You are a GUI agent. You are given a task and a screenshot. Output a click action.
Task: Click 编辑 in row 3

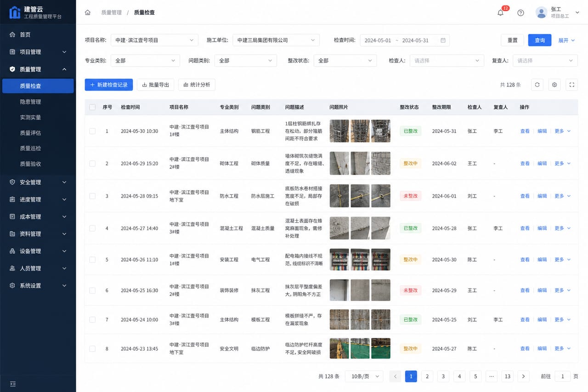pyautogui.click(x=542, y=196)
